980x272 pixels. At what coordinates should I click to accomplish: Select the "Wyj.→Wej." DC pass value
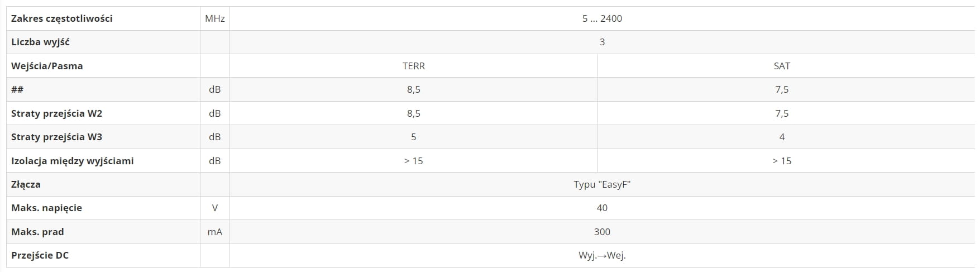601,255
